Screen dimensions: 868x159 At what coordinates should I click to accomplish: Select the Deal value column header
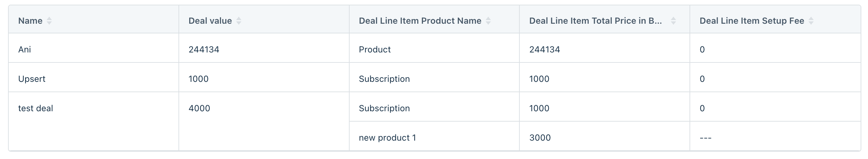coord(264,19)
